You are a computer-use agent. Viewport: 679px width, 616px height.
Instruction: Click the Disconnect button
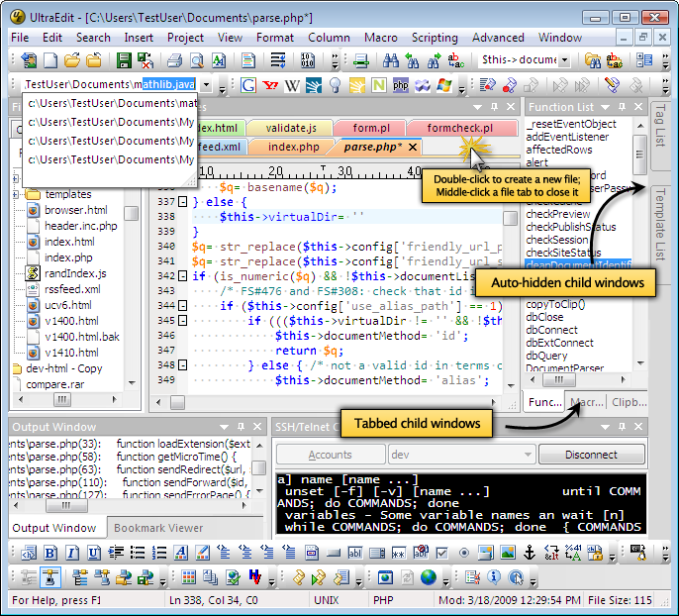591,455
